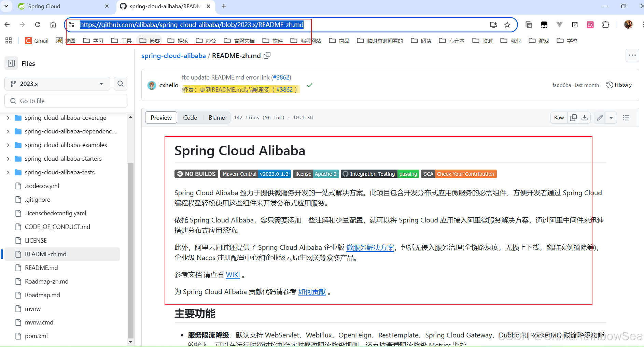The image size is (644, 347).
Task: Copy path icon next to README-zh.md
Action: [267, 55]
